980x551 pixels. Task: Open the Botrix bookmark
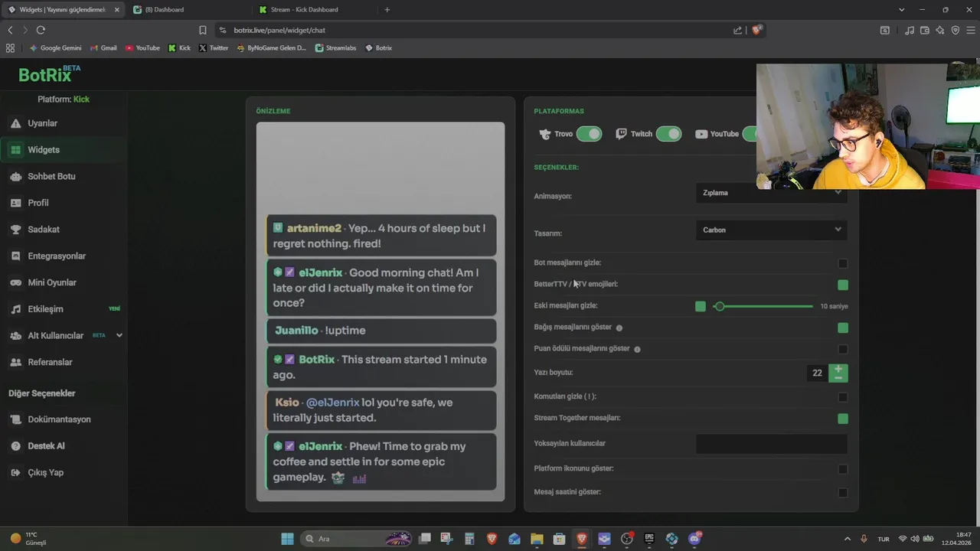(x=378, y=47)
